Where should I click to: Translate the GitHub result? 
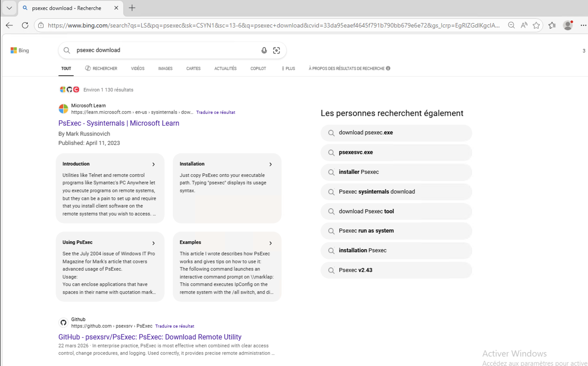click(175, 326)
